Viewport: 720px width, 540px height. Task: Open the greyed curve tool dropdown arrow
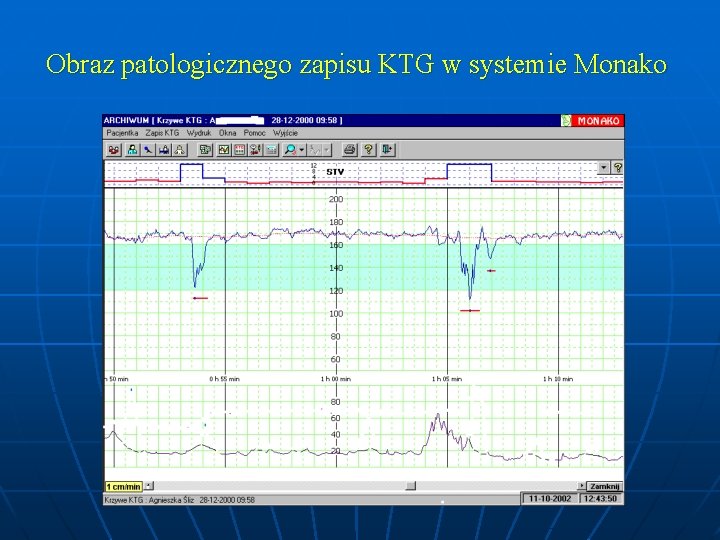point(326,150)
